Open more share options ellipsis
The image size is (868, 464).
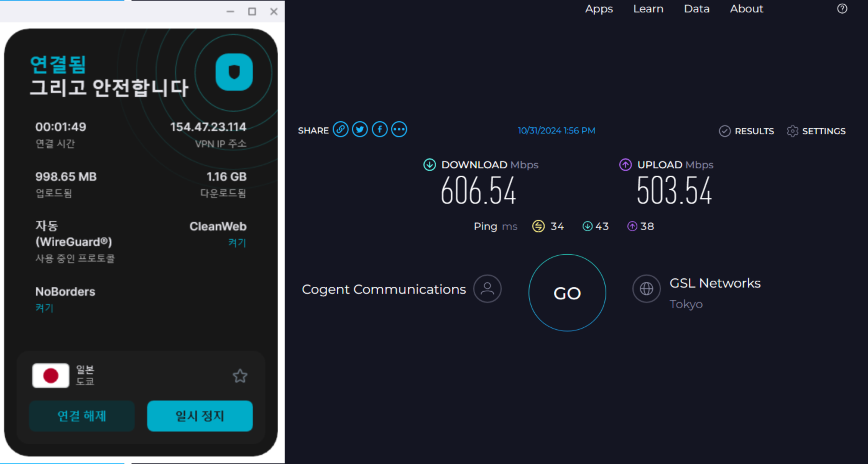click(x=399, y=130)
